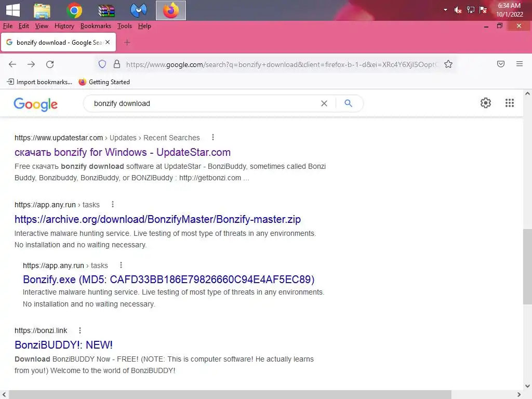532x399 pixels.
Task: Show hidden system tray icons
Action: (445, 10)
